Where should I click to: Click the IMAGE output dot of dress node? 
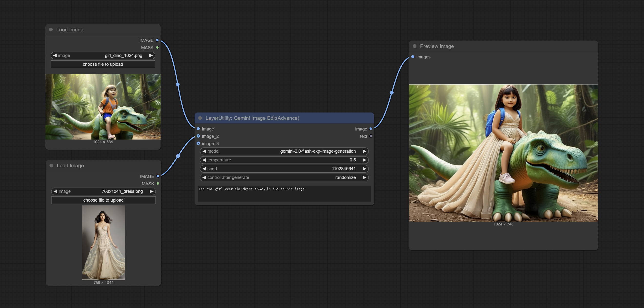coord(158,176)
